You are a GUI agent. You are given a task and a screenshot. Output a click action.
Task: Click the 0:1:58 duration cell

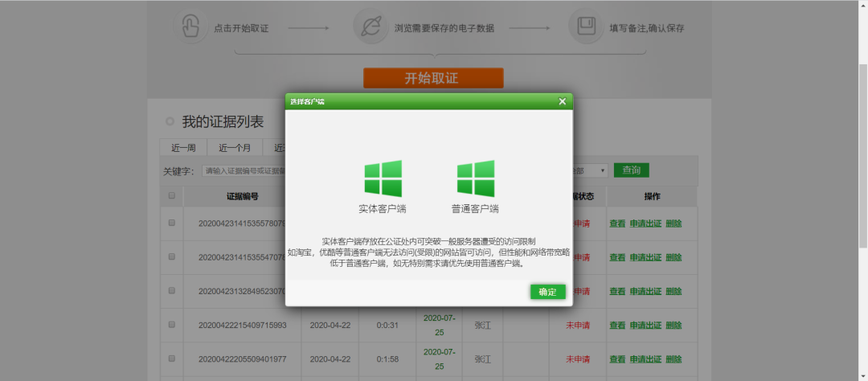pyautogui.click(x=387, y=358)
